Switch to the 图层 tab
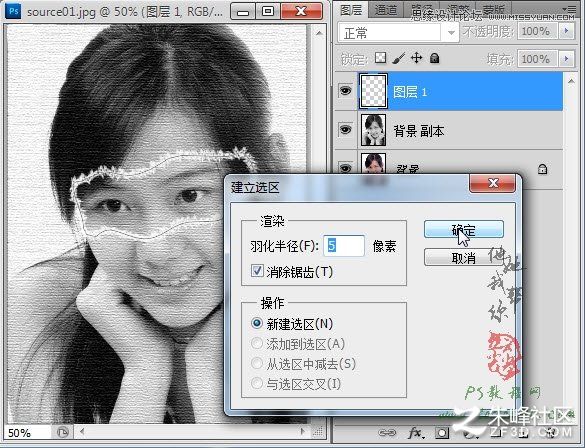The height and width of the screenshot is (448, 585). point(350,10)
